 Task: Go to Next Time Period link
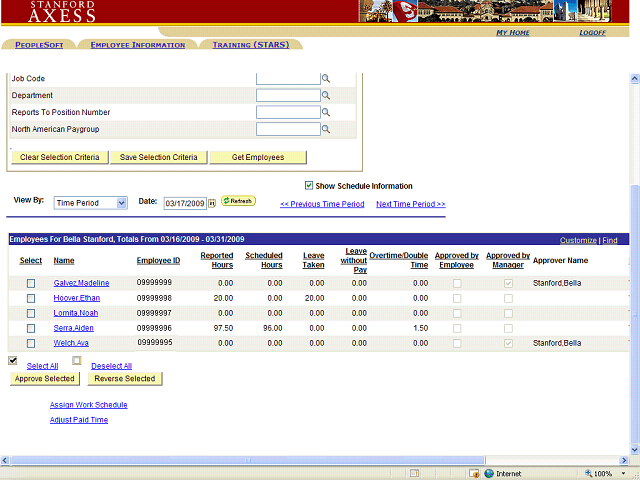pos(410,204)
